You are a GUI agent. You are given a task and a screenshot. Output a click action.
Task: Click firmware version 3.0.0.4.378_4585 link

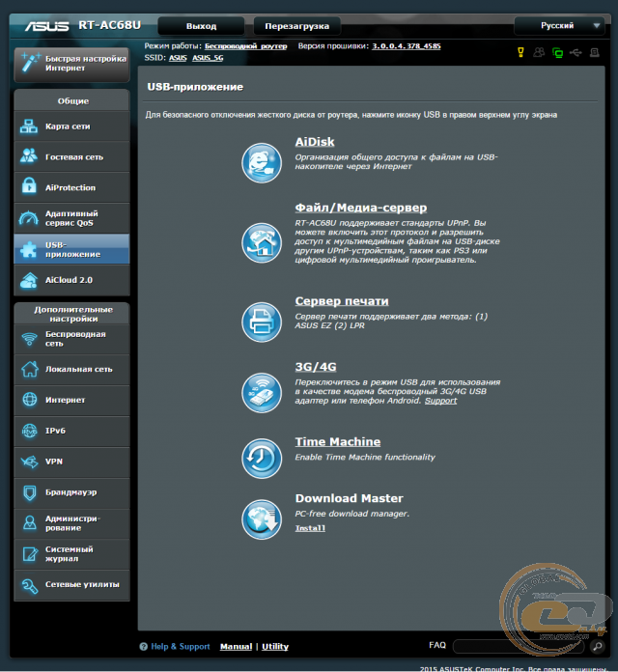click(406, 46)
